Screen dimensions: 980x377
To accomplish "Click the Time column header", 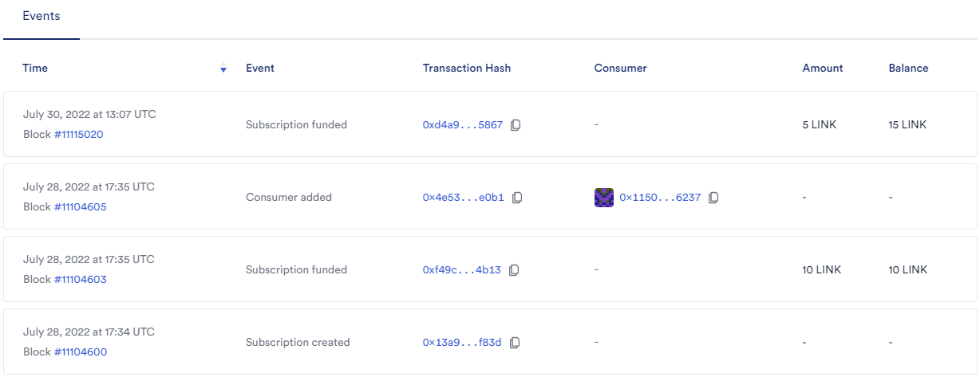I will pos(35,69).
